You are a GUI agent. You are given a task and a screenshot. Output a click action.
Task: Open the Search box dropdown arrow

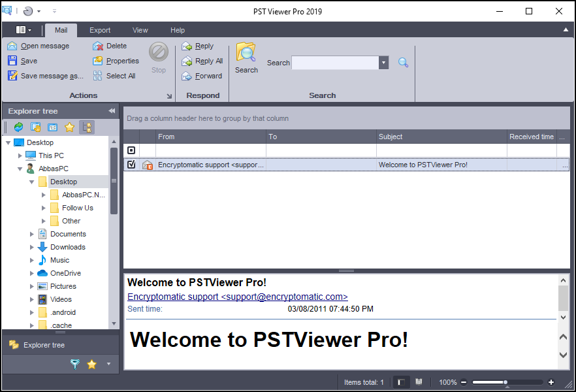click(x=383, y=63)
